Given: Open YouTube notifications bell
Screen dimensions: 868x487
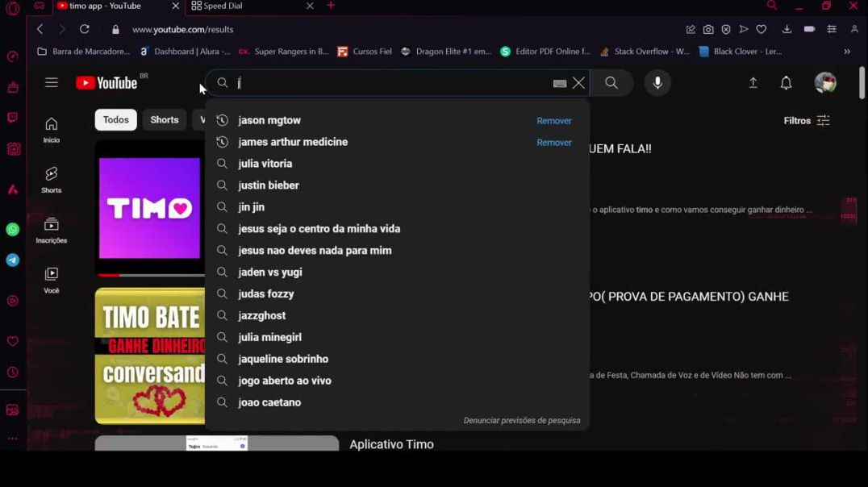Looking at the screenshot, I should 786,83.
